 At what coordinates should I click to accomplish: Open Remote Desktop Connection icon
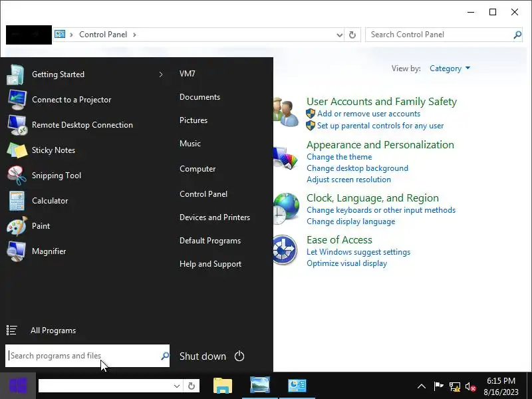[17, 125]
